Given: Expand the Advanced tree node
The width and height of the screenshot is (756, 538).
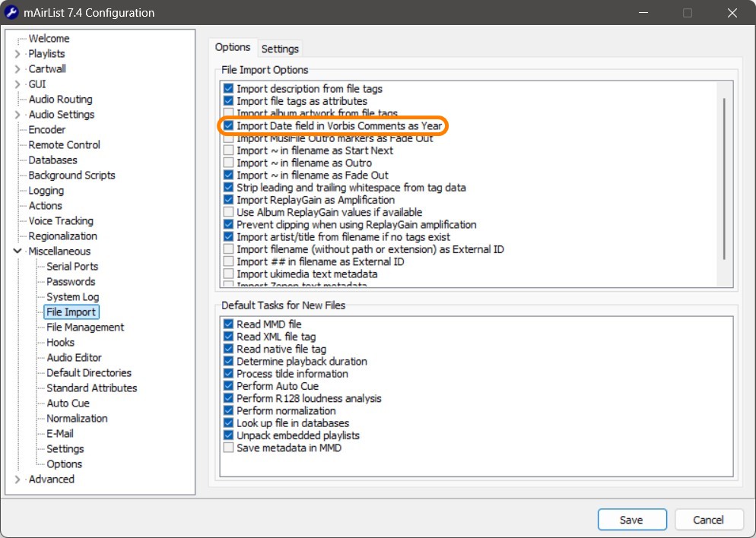Looking at the screenshot, I should click(x=17, y=479).
